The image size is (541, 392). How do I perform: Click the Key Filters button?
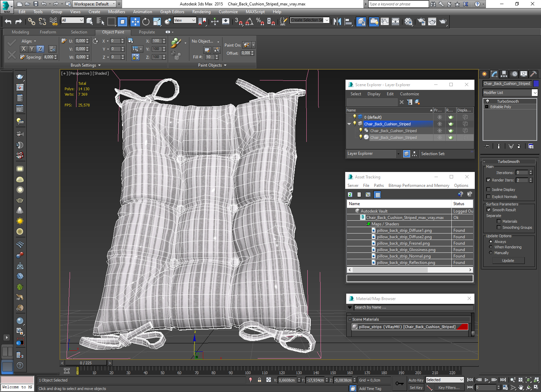point(449,388)
